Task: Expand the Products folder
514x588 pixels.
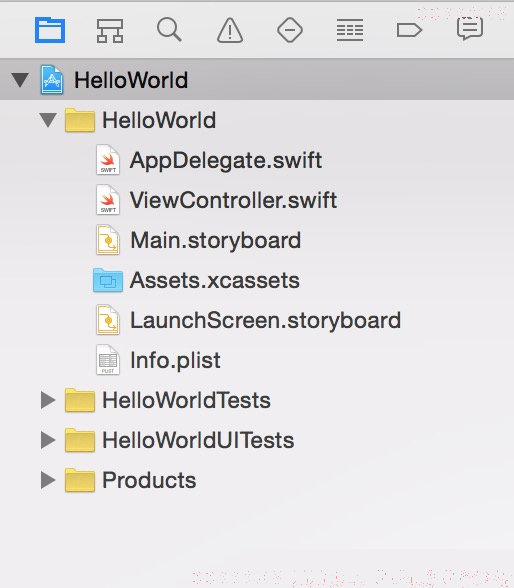Action: [48, 480]
